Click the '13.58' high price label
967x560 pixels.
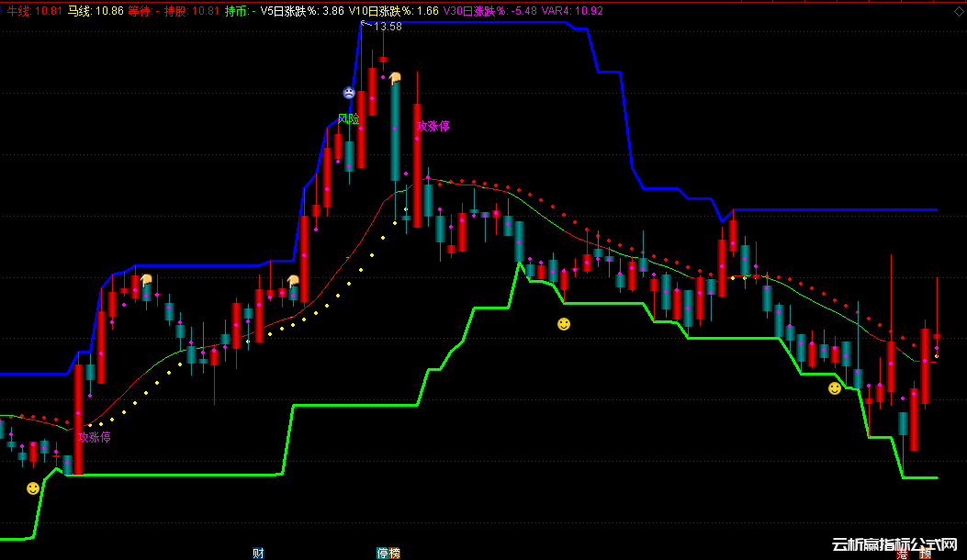pyautogui.click(x=388, y=27)
